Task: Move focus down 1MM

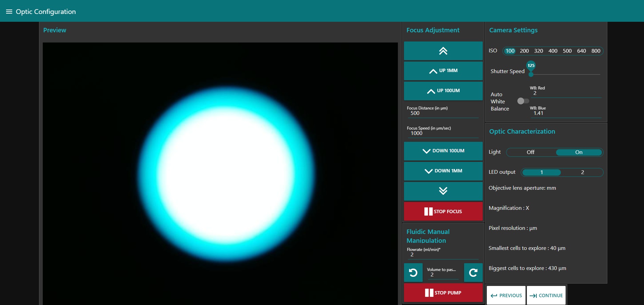Action: point(443,171)
